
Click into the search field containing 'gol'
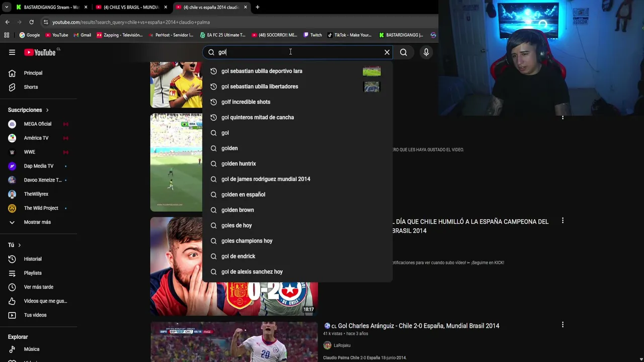[x=297, y=52]
